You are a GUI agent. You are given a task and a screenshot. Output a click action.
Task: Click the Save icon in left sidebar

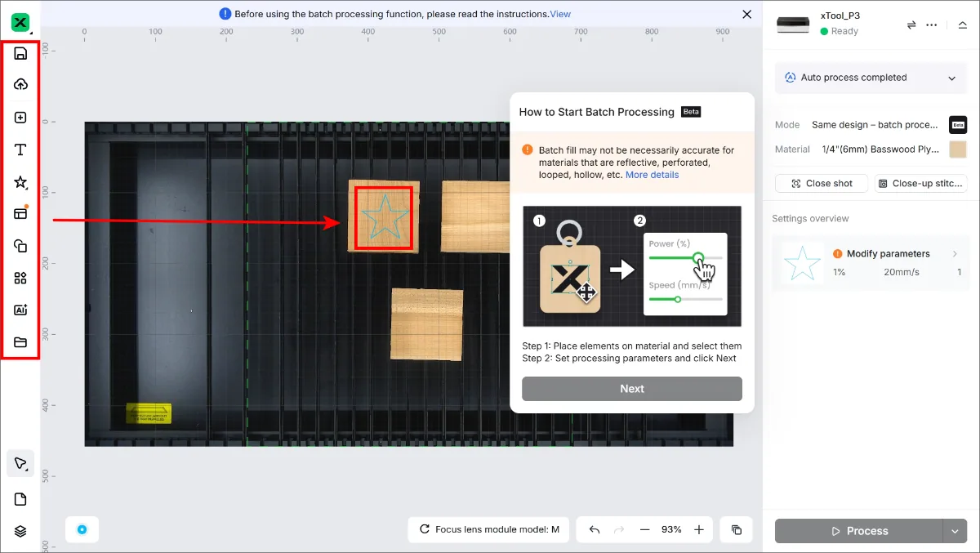(x=21, y=54)
